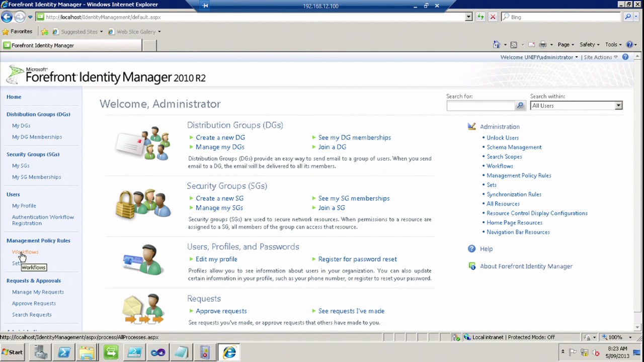Click the Unlock Users link
This screenshot has width=644, height=362.
(x=503, y=138)
